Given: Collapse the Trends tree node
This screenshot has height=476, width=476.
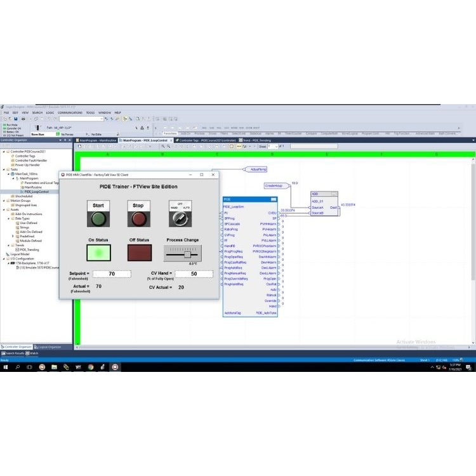Looking at the screenshot, I should [x=8, y=245].
